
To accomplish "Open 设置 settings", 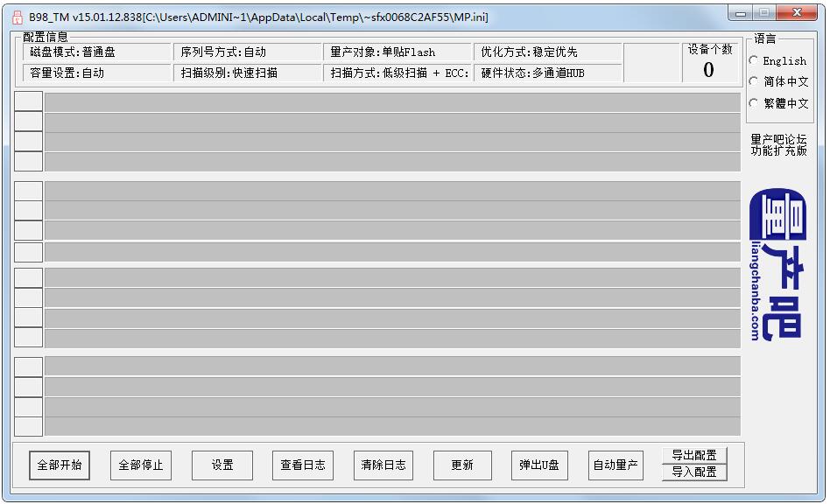I will pos(222,465).
